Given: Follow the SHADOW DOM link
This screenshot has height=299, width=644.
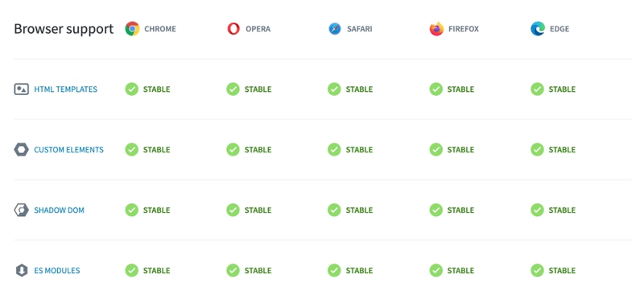Looking at the screenshot, I should (x=59, y=210).
